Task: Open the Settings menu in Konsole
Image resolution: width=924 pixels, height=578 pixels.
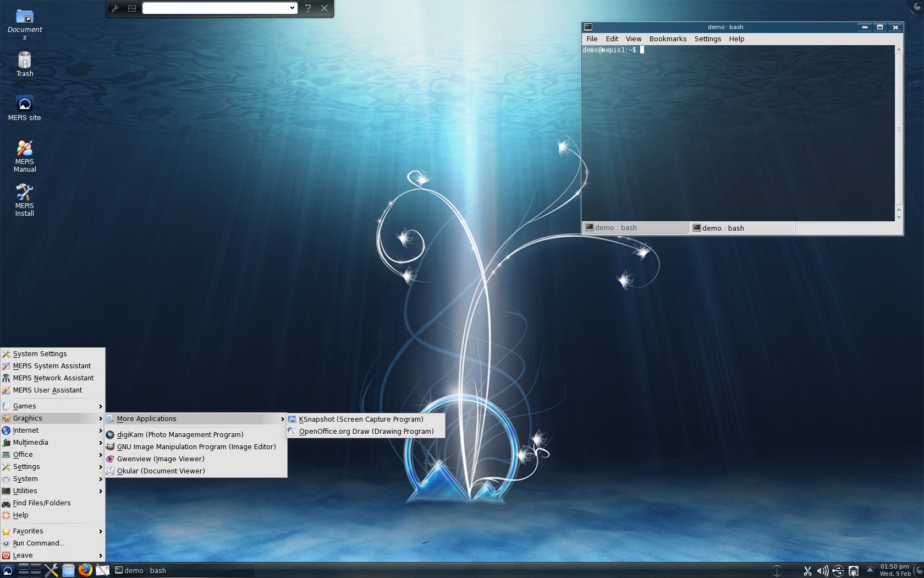Action: [707, 39]
